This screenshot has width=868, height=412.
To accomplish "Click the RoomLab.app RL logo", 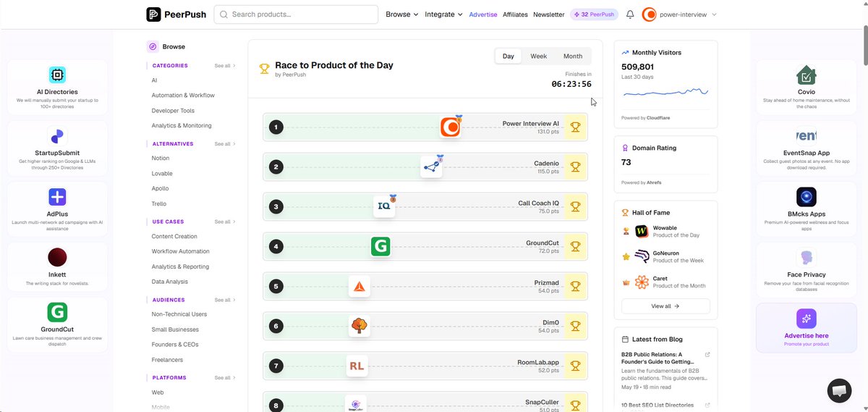I will click(357, 366).
